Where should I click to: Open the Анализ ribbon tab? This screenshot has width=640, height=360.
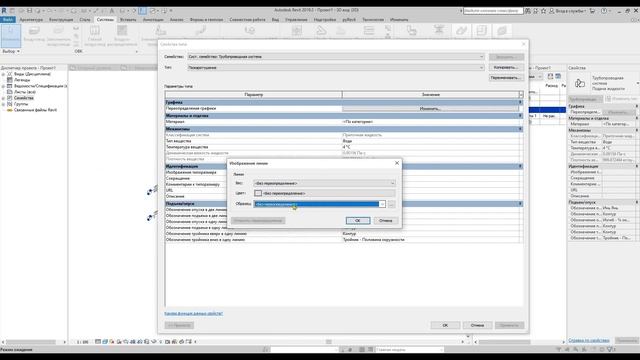176,20
